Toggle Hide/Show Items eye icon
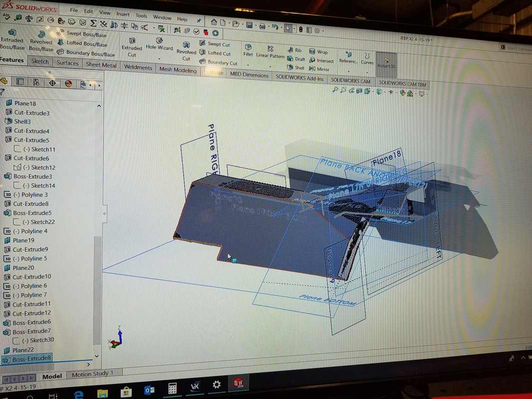 point(390,92)
